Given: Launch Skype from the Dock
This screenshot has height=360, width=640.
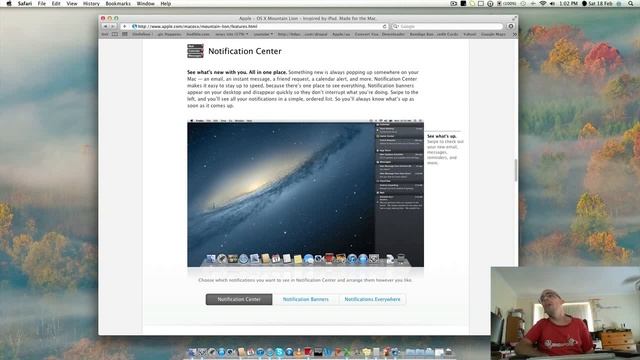Looking at the screenshot, I should [279, 352].
